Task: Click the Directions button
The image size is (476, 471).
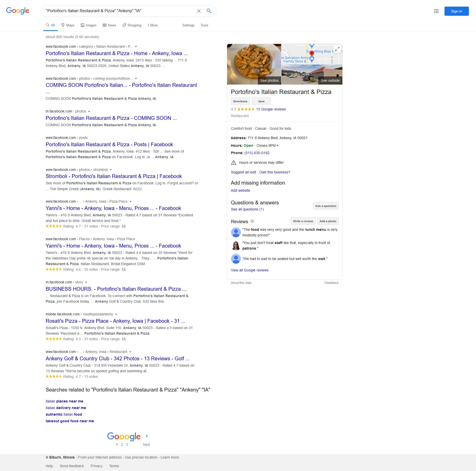Action: coord(240,101)
